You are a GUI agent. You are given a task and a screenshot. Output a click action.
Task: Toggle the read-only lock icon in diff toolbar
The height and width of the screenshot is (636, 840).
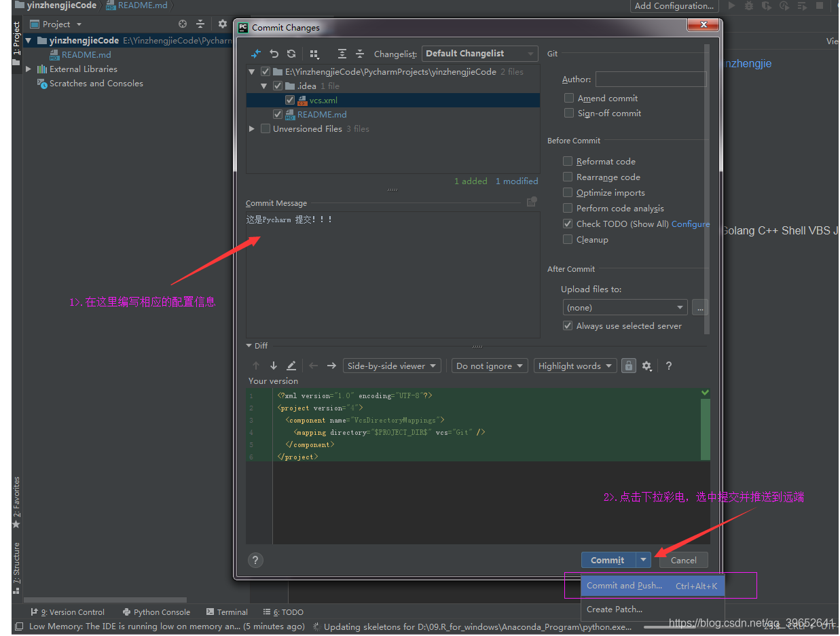tap(628, 366)
